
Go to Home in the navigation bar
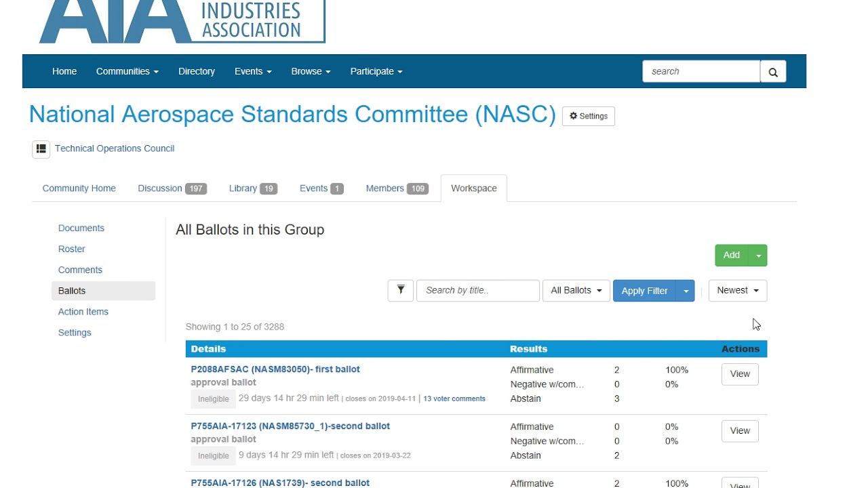pyautogui.click(x=64, y=71)
